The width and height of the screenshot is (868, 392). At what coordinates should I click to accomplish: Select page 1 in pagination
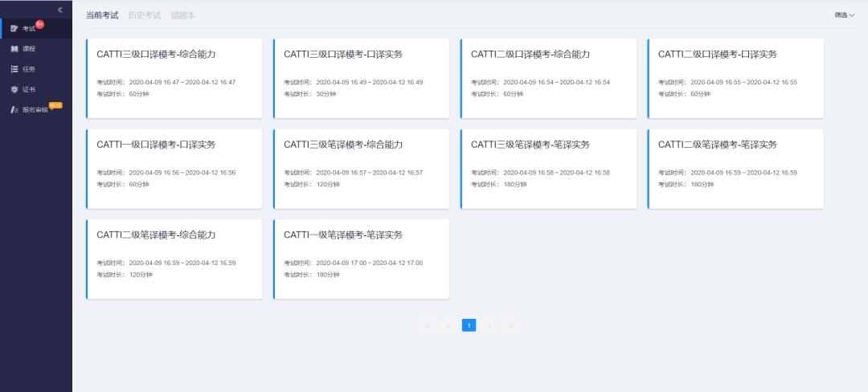pyautogui.click(x=469, y=325)
